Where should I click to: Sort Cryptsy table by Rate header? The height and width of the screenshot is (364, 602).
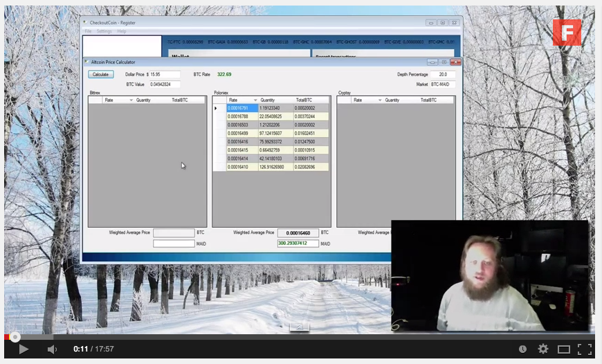click(x=367, y=100)
